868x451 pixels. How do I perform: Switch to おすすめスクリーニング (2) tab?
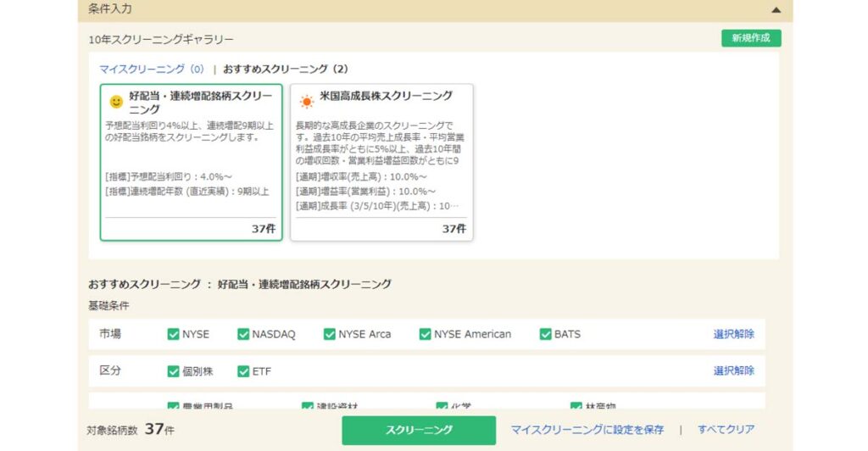[286, 70]
